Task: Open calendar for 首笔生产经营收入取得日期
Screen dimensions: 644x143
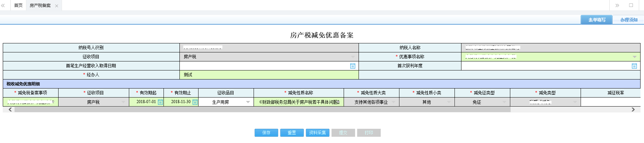Action: tap(353, 66)
